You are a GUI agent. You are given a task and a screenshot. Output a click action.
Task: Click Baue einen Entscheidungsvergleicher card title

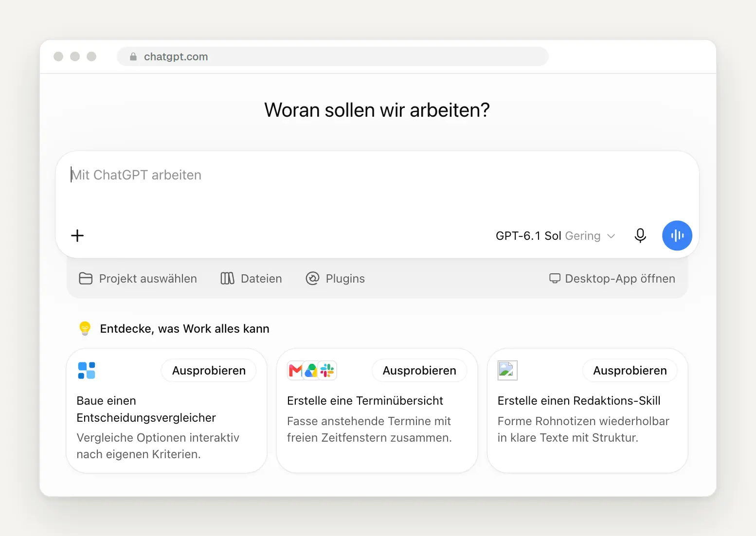click(x=146, y=409)
